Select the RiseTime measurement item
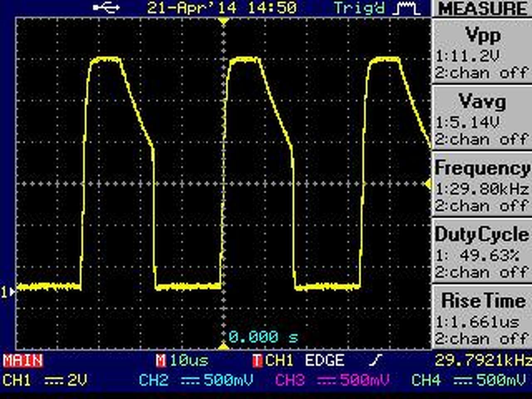This screenshot has height=399, width=532. pos(483,318)
